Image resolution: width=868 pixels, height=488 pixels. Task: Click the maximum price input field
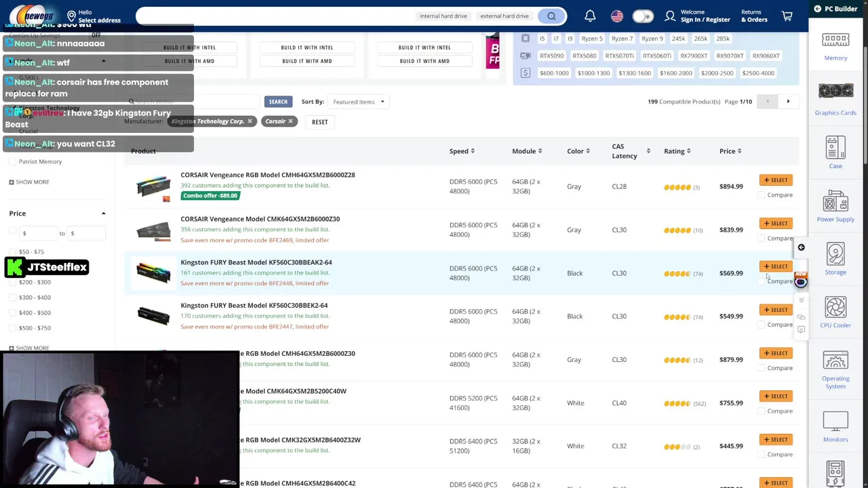pyautogui.click(x=86, y=233)
